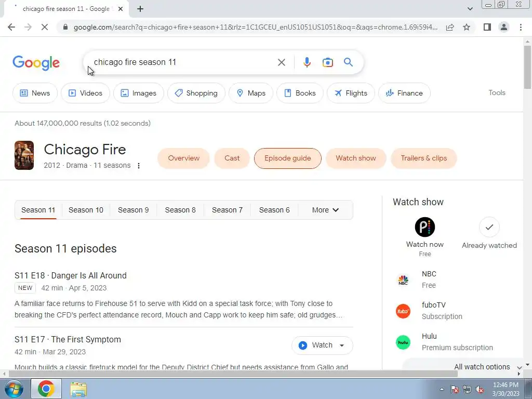Open Chrome from the taskbar

click(x=46, y=389)
